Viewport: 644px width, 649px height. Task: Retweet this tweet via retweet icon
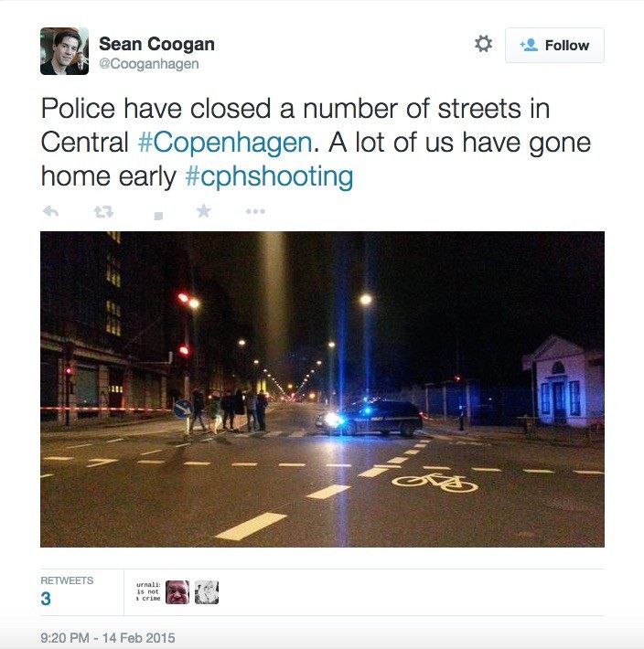point(103,212)
